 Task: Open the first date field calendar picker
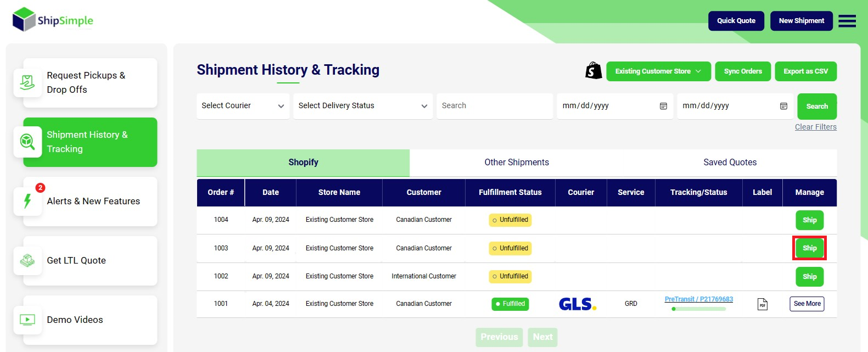(x=663, y=106)
